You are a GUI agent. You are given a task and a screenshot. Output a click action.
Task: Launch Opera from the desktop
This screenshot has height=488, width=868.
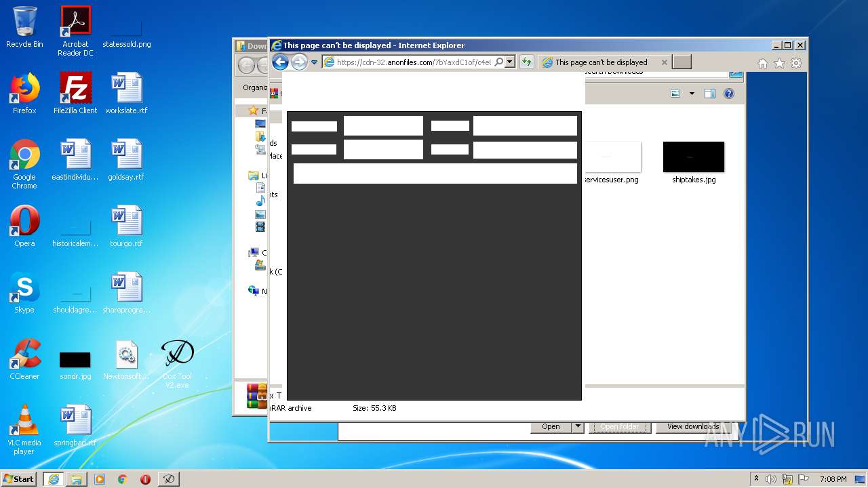[x=24, y=226]
